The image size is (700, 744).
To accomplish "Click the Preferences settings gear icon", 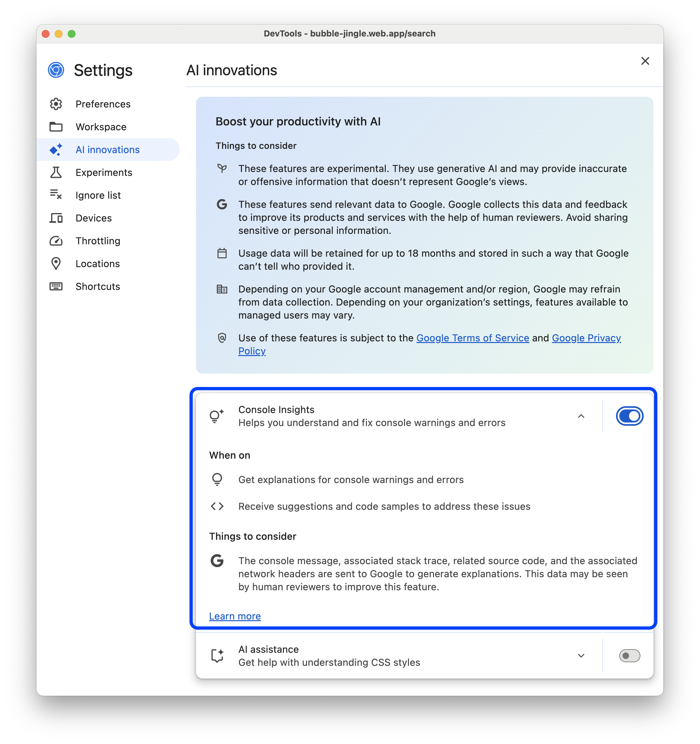I will (x=57, y=103).
